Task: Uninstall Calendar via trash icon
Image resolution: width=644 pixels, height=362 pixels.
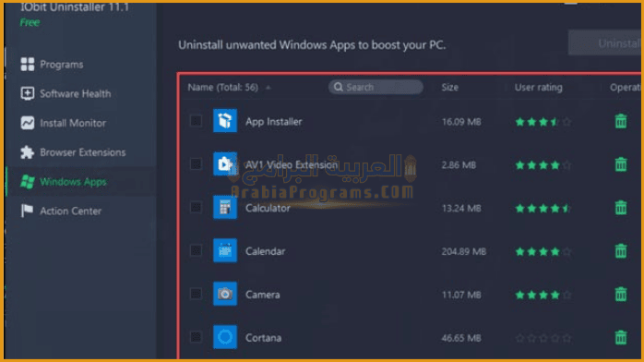Action: pyautogui.click(x=621, y=250)
